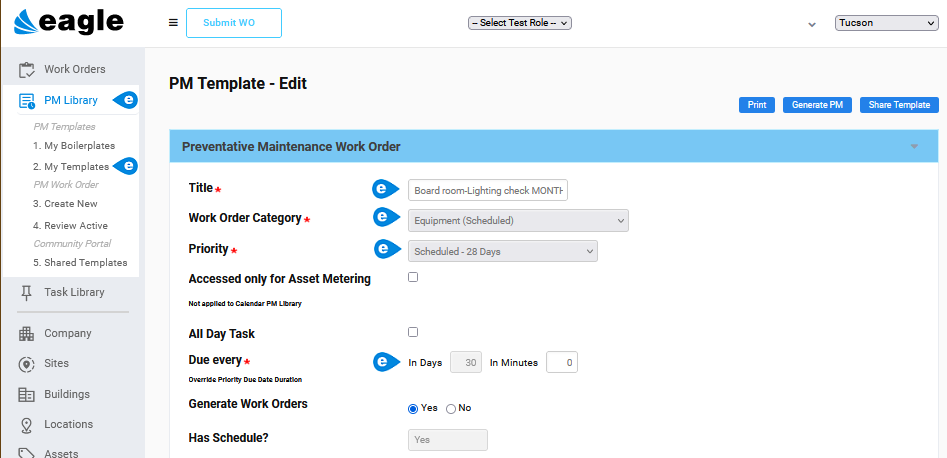Viewport: 947px width, 458px height.
Task: Open Shared Templates in the sidebar
Action: tap(80, 262)
